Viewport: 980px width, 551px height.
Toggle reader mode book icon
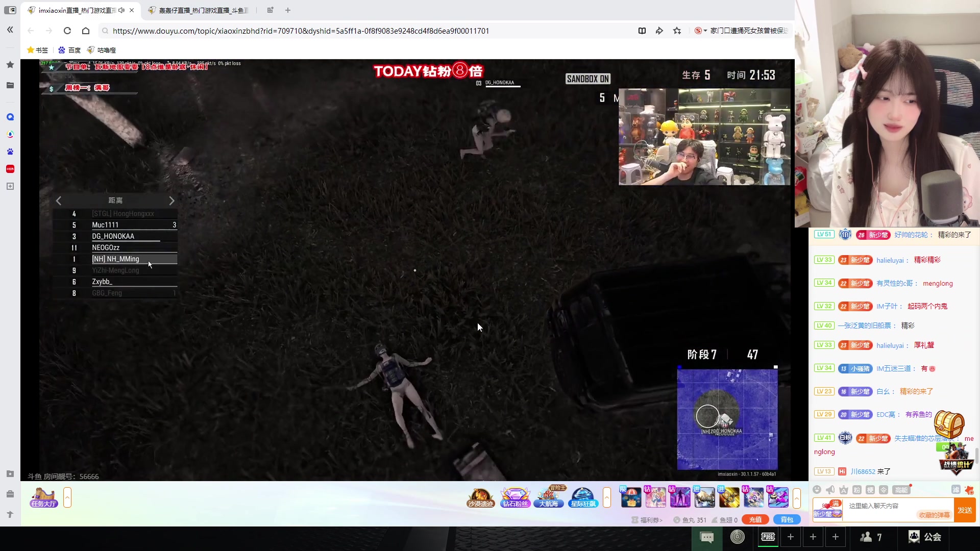(642, 31)
